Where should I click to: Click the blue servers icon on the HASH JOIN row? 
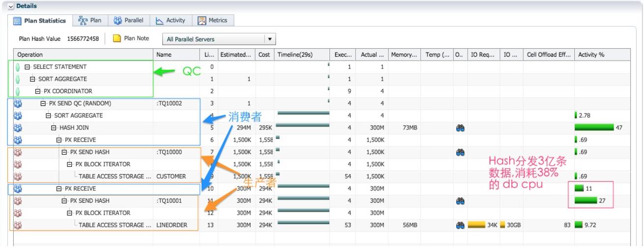tap(19, 128)
